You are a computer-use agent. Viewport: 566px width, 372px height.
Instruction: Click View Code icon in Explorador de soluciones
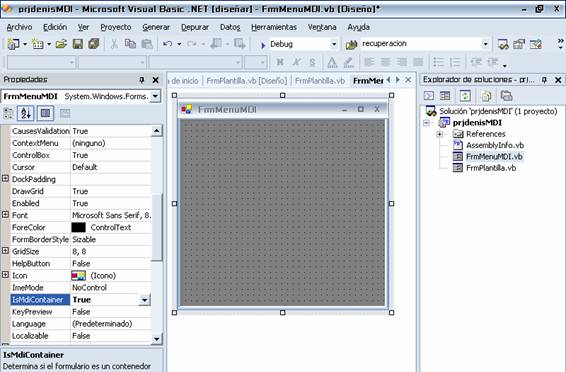429,96
